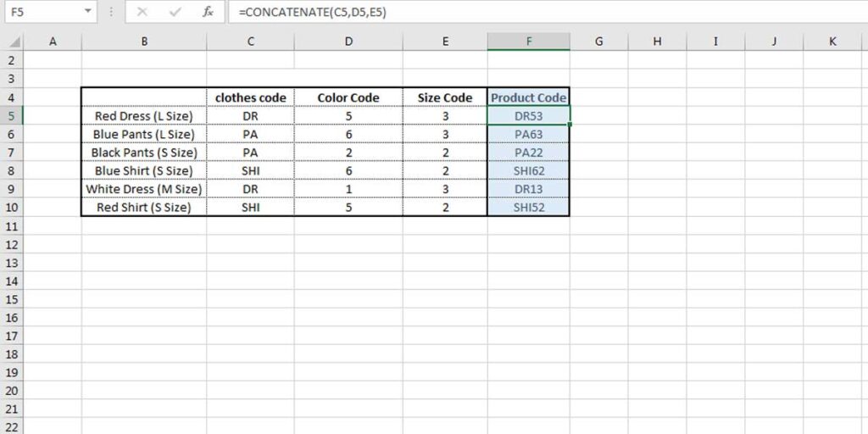This screenshot has width=868, height=434.
Task: Click product code cell DR53
Action: pyautogui.click(x=529, y=116)
